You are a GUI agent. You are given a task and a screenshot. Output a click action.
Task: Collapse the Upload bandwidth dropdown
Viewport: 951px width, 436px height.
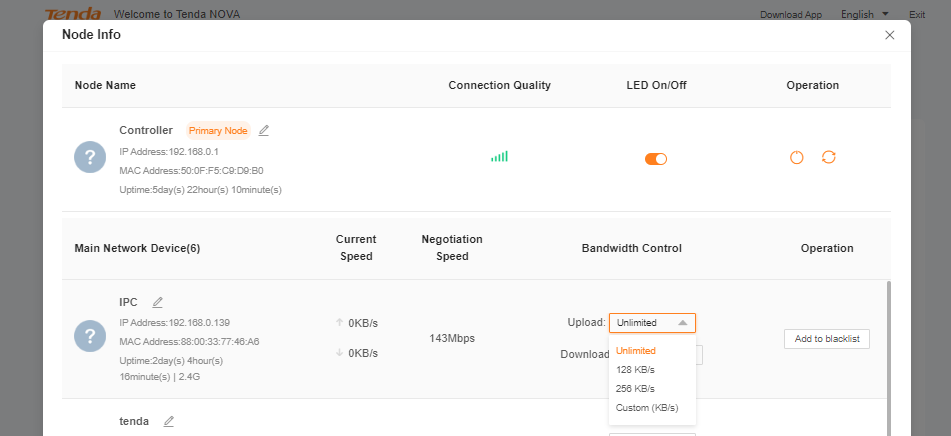pyautogui.click(x=651, y=323)
